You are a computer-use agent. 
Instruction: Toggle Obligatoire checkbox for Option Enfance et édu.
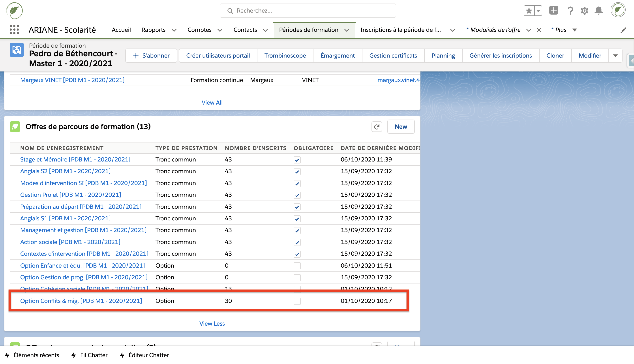(297, 266)
